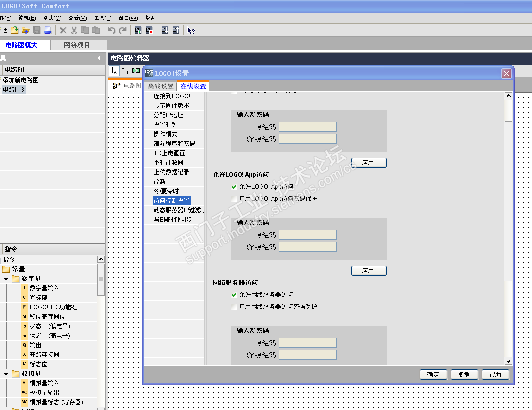Click 帮助 button in settings dialog
The height and width of the screenshot is (410, 532).
point(495,375)
